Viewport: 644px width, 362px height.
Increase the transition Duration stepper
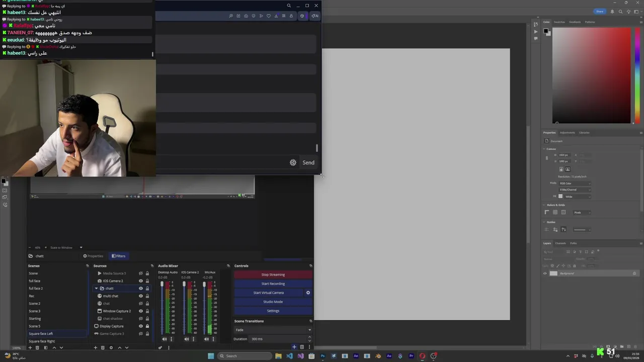(x=309, y=337)
